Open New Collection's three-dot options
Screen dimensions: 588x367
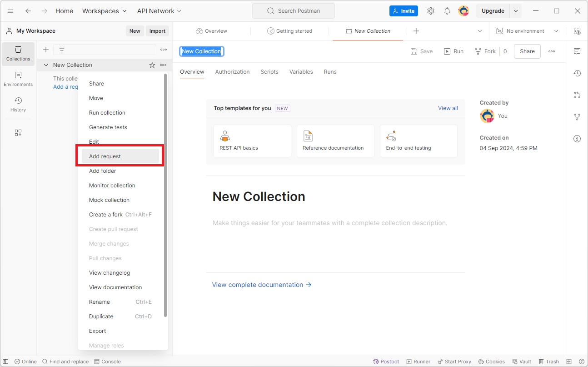(x=163, y=65)
